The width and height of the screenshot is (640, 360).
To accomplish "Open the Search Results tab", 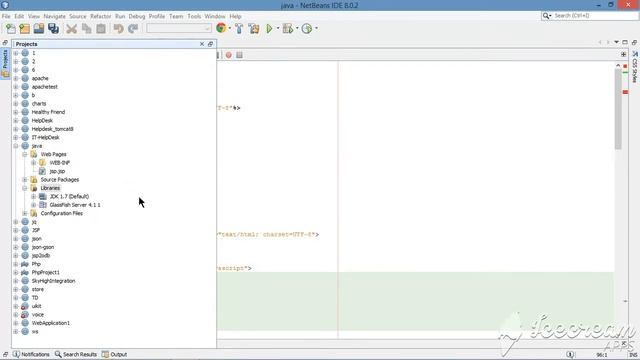I will pos(76,354).
